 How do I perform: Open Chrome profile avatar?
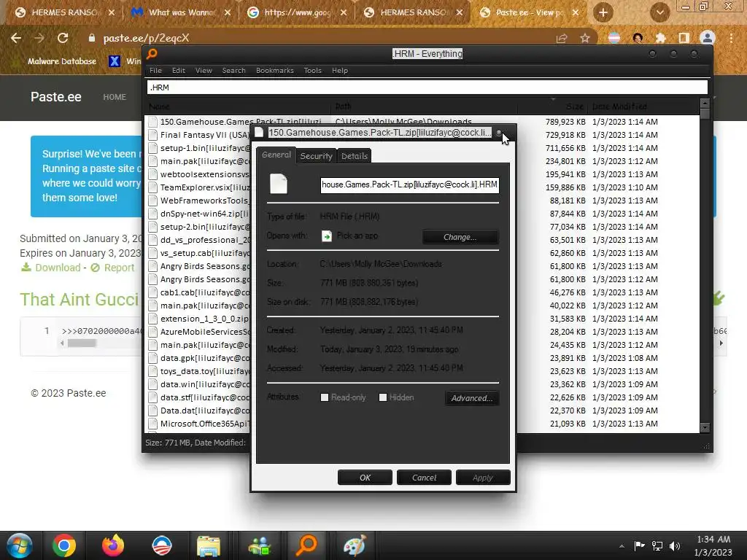[x=708, y=38]
